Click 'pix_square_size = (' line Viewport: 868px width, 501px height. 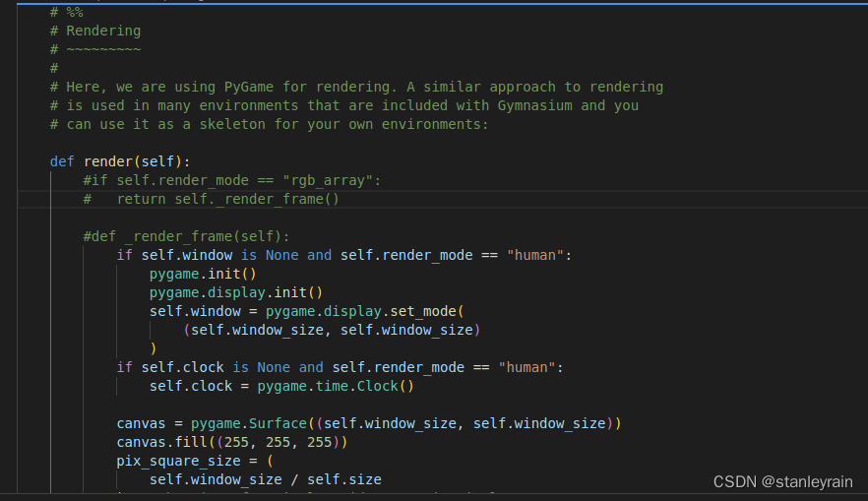(x=195, y=462)
